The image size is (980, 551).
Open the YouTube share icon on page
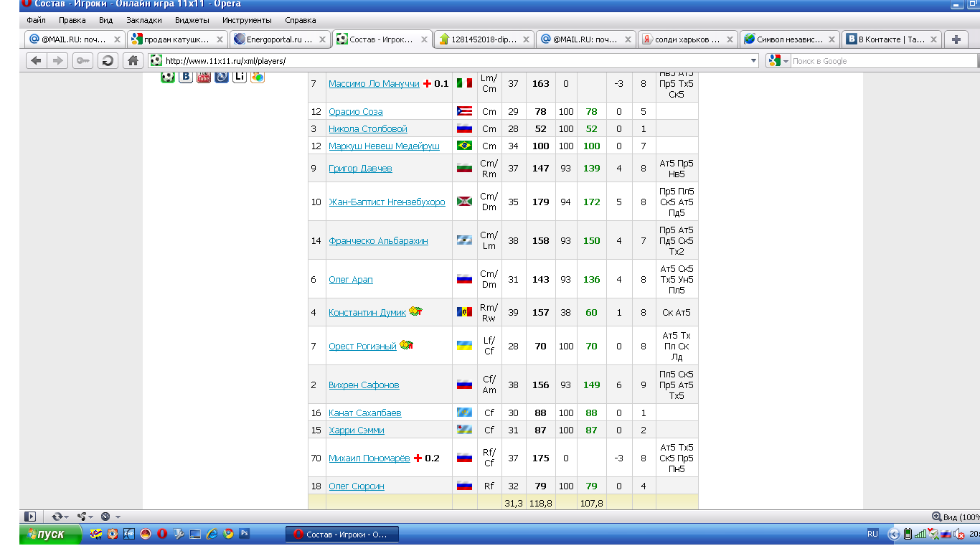pos(204,76)
